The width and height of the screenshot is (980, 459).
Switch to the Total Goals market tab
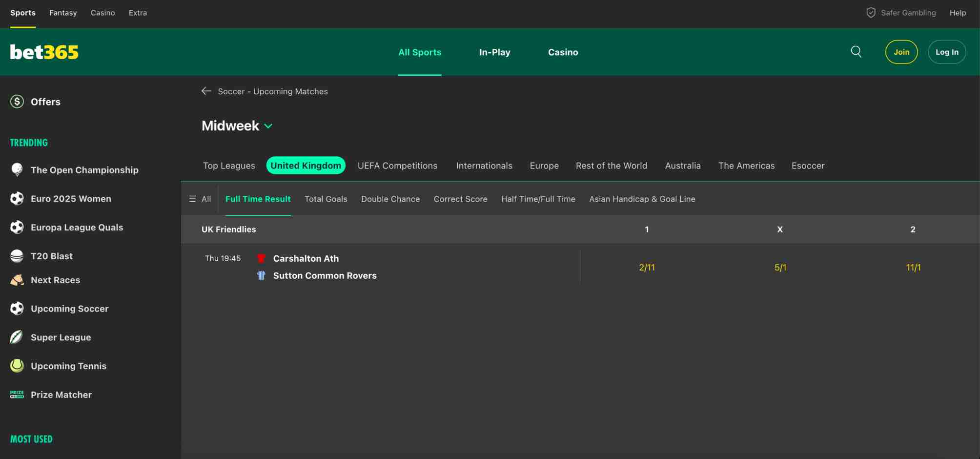(326, 199)
